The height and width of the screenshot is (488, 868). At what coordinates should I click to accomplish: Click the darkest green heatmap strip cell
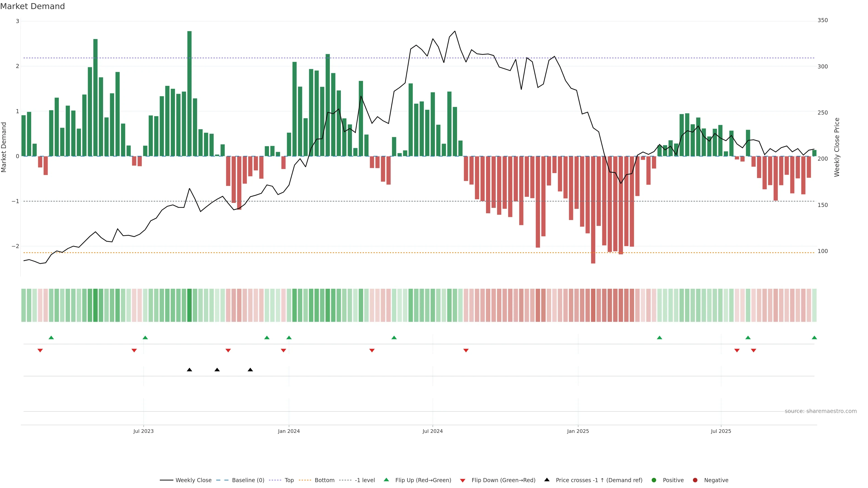(x=189, y=305)
